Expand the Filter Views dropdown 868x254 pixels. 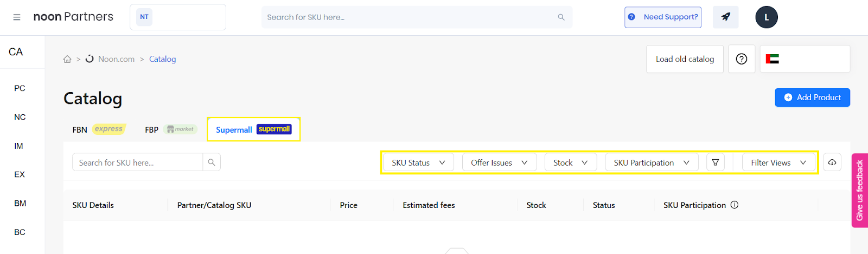pyautogui.click(x=778, y=162)
